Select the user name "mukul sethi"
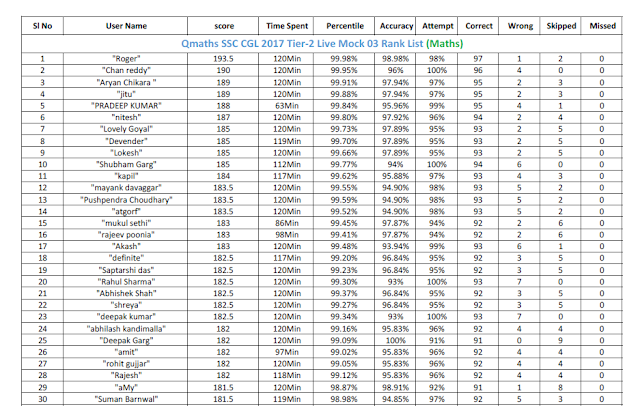Screen dimensions: 640x406 coord(126,223)
